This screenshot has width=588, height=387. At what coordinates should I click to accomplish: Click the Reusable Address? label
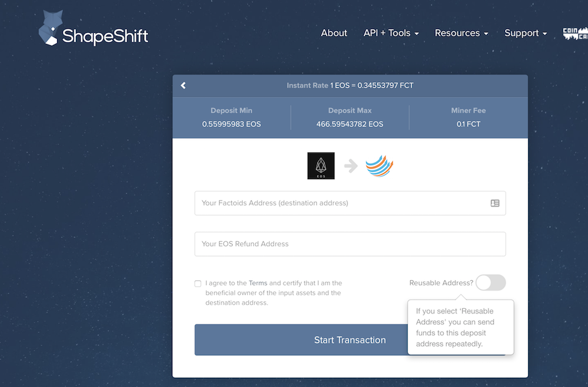click(442, 283)
